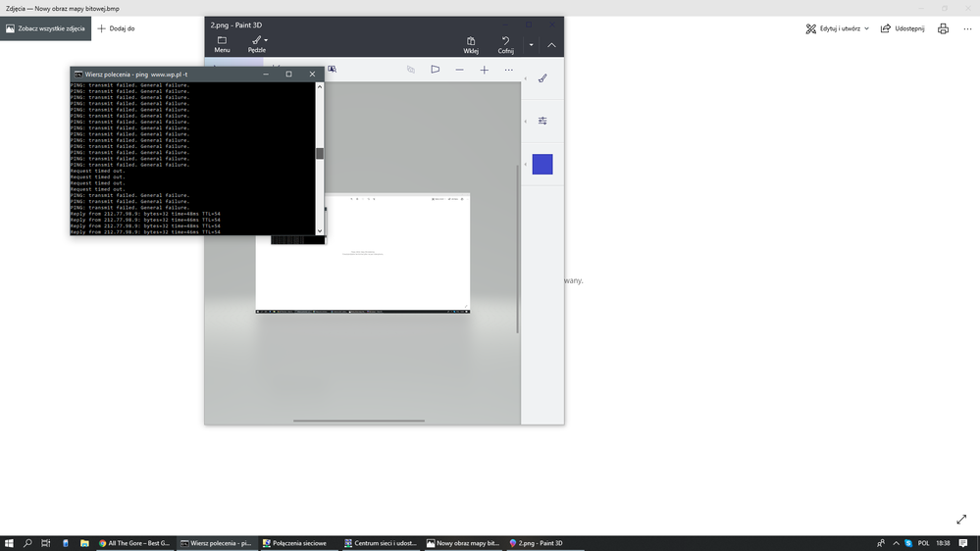Viewport: 980px width, 551px height.
Task: Click the command prompt scroll down arrow
Action: pos(320,231)
